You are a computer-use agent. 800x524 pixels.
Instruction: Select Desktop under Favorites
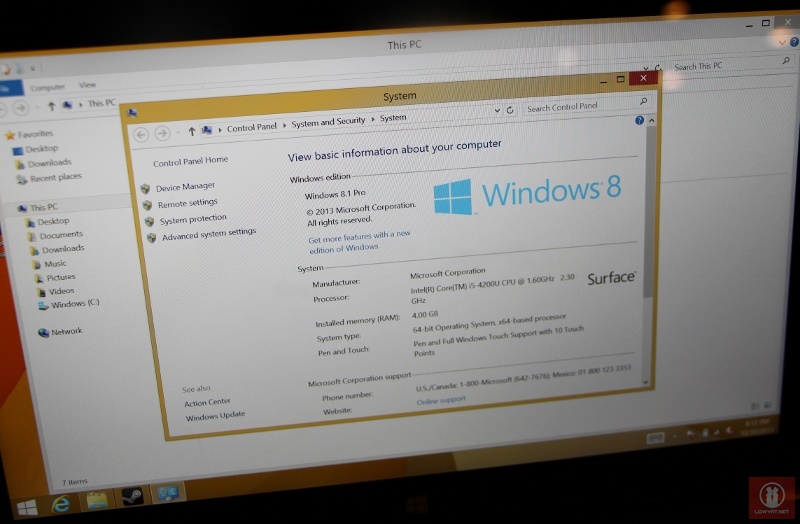click(x=42, y=148)
